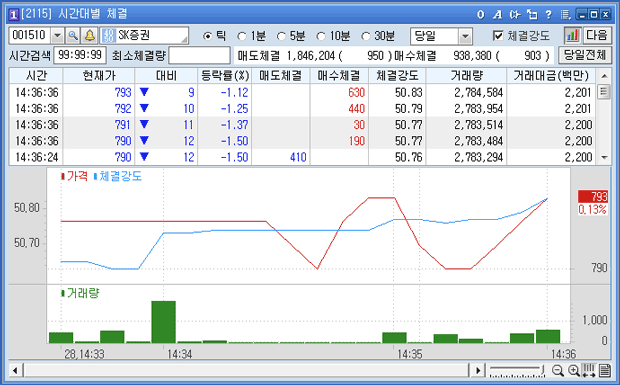Click the 거래량 column header
This screenshot has height=385, width=620.
point(466,75)
